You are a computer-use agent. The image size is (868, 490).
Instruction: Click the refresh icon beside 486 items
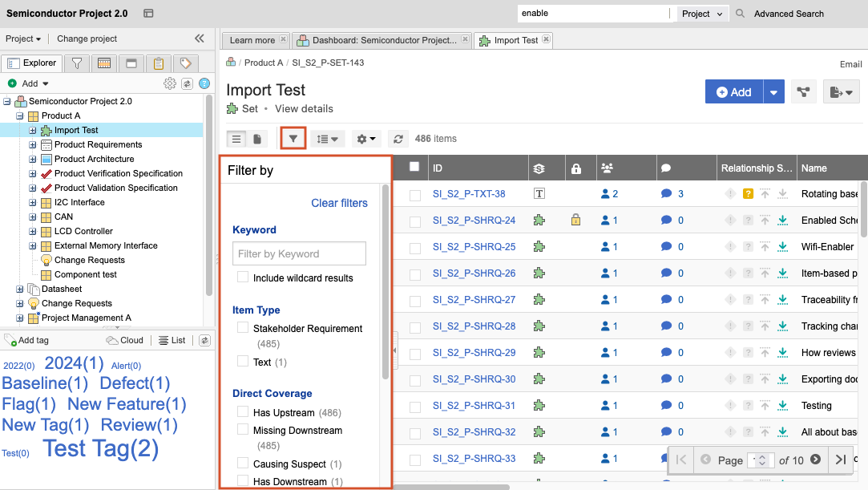coord(398,138)
